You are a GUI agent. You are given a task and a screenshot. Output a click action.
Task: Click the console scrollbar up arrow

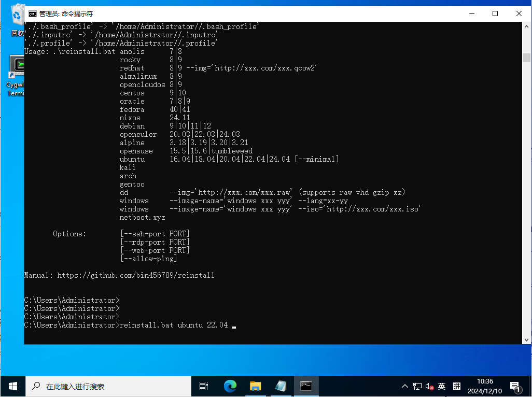click(x=527, y=26)
